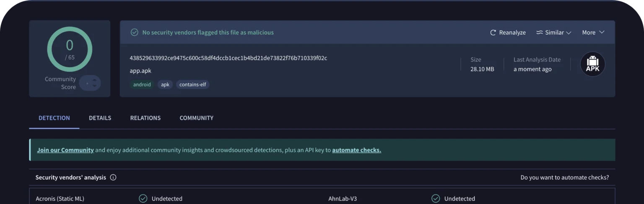Screen dimensions: 644x204
Task: Click the APK file type icon
Action: click(592, 64)
